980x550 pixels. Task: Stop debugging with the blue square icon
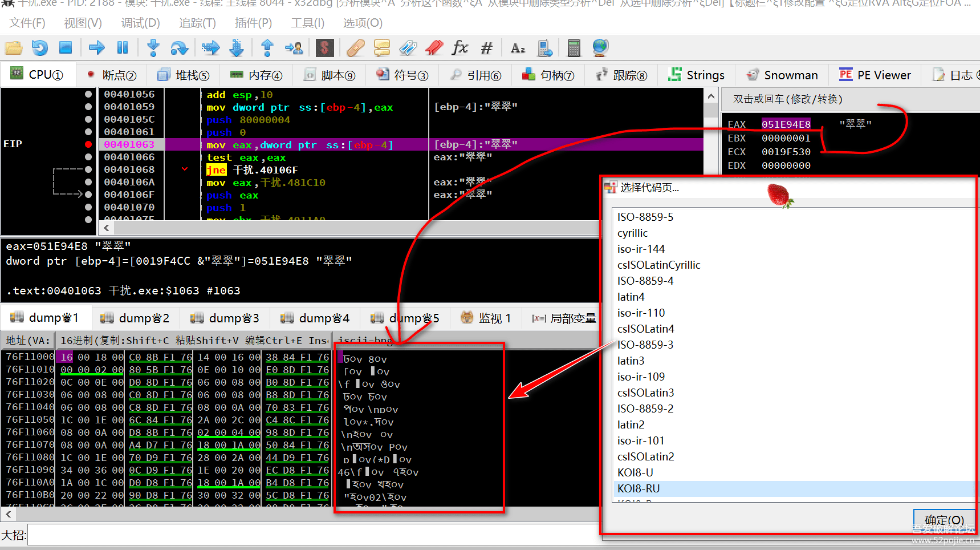[66, 48]
